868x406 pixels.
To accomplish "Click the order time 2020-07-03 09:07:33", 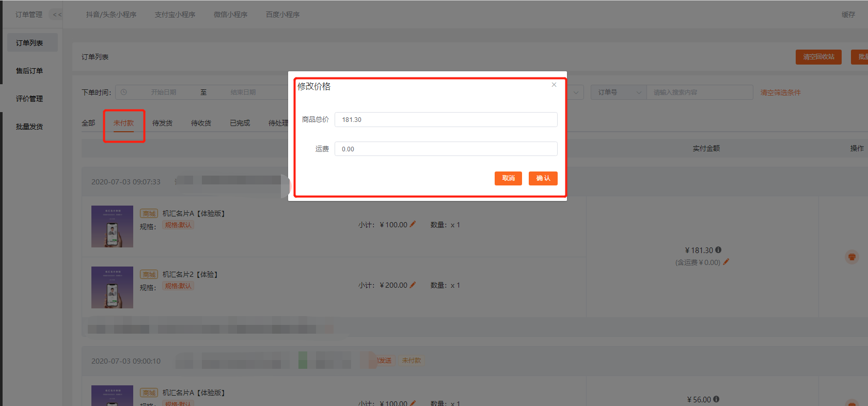I will point(126,182).
